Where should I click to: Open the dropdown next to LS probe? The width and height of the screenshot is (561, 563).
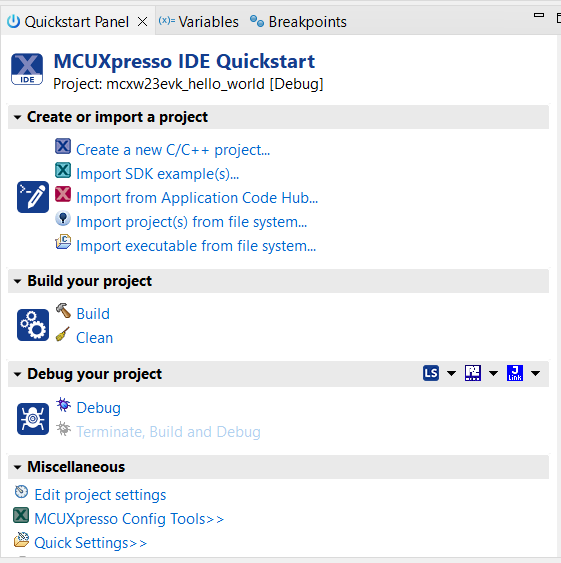click(451, 373)
